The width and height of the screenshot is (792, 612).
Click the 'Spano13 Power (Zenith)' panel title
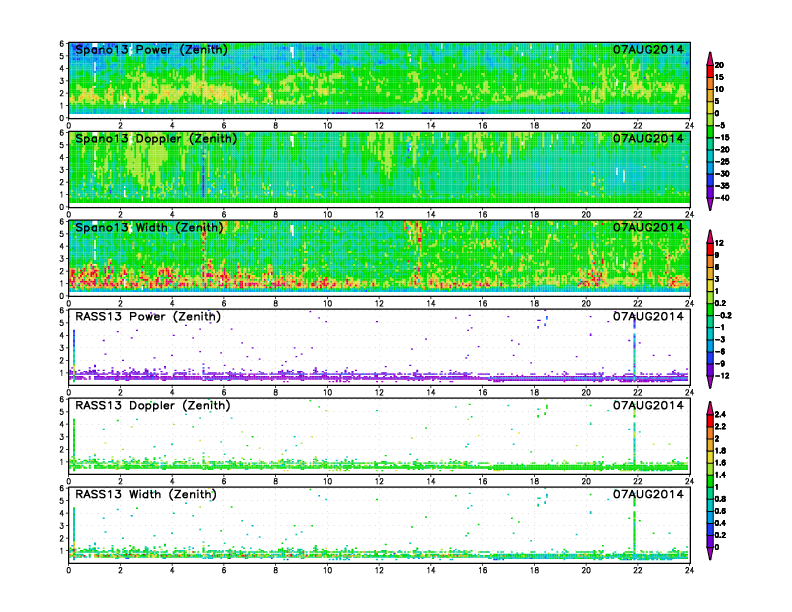[x=152, y=49]
